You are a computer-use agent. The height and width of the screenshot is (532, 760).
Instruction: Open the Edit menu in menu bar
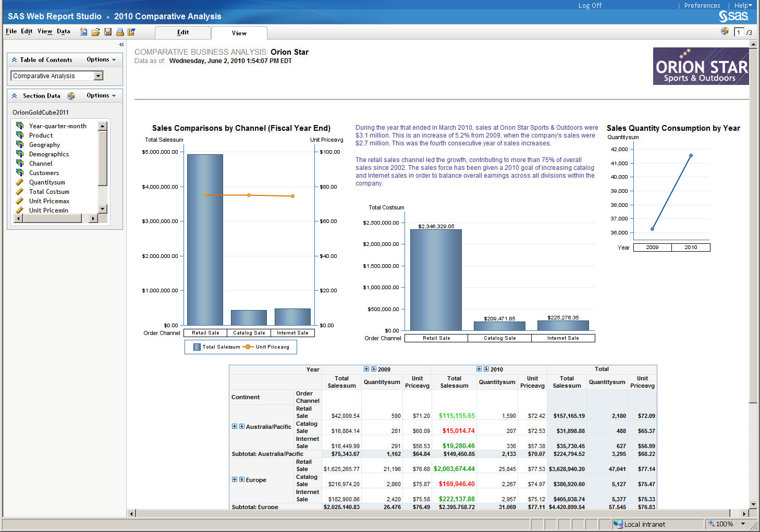pyautogui.click(x=27, y=31)
